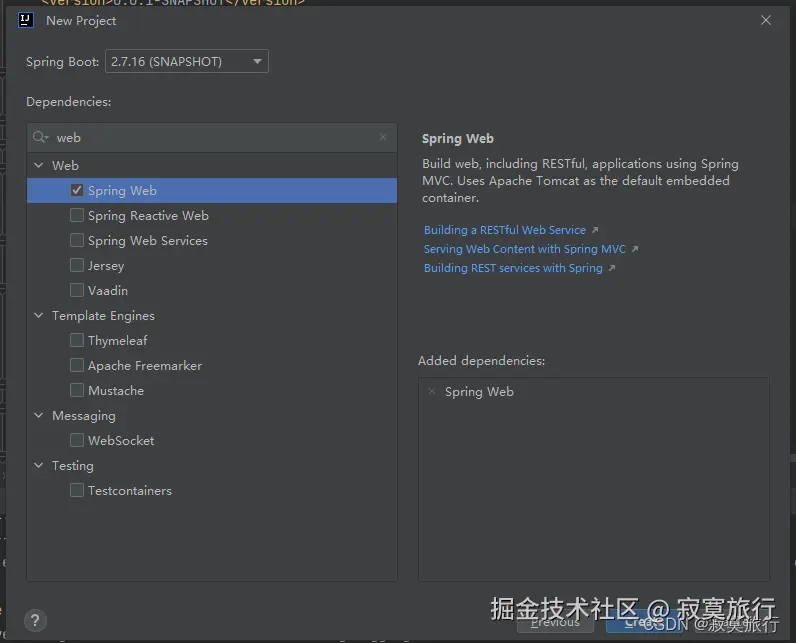Enable the Jersey dependency checkbox
This screenshot has height=643, width=796.
(77, 265)
